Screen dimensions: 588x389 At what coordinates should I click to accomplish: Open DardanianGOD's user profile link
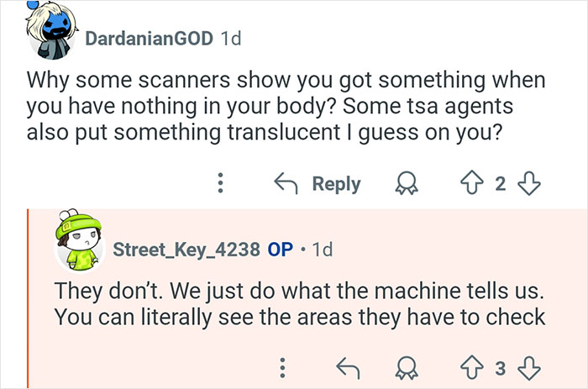tap(150, 39)
